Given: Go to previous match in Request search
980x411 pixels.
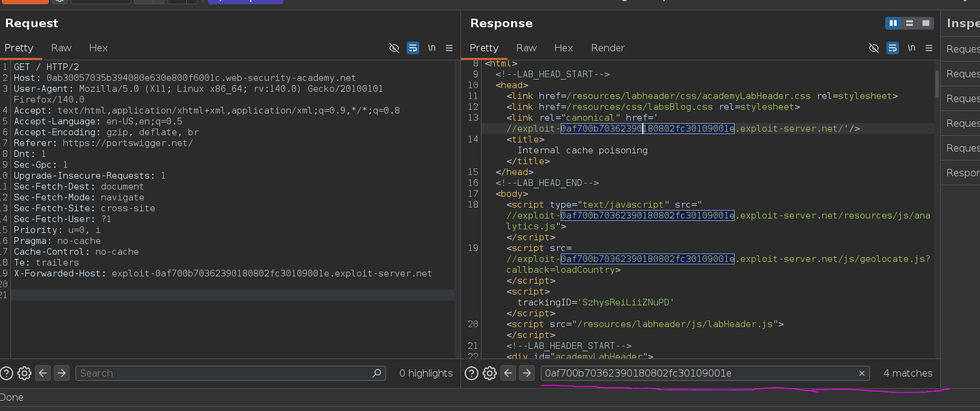Looking at the screenshot, I should pos(43,373).
